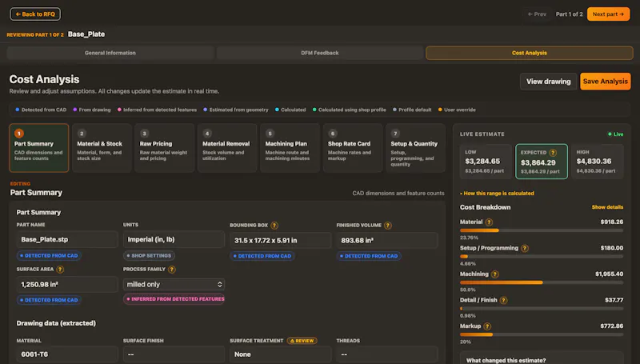Select the Expected estimate card
The width and height of the screenshot is (640, 364).
tap(542, 162)
